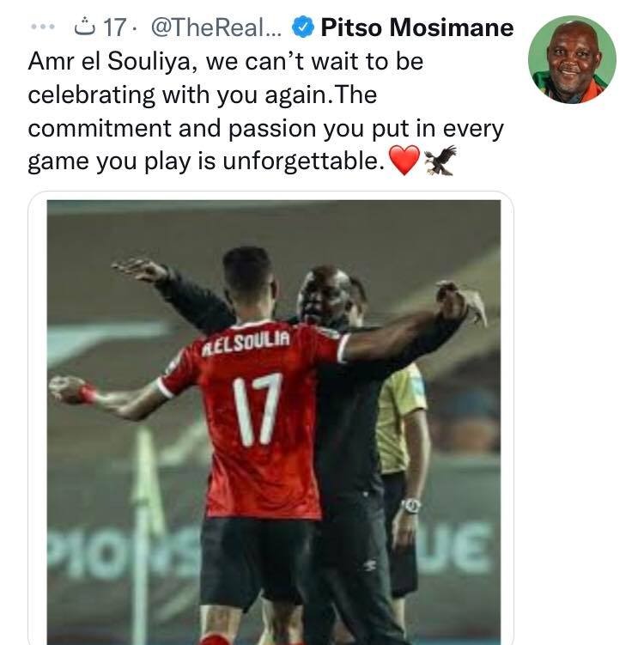Click the red heart emoji
Image resolution: width=644 pixels, height=645 pixels.
(404, 160)
